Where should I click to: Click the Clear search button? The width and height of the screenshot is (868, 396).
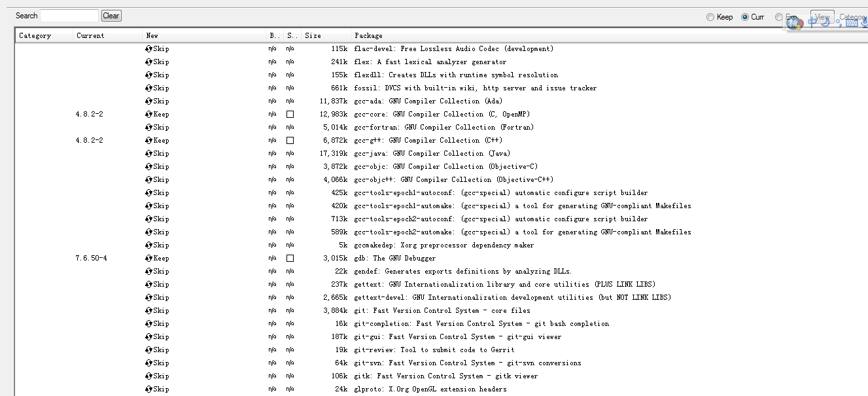tap(111, 16)
